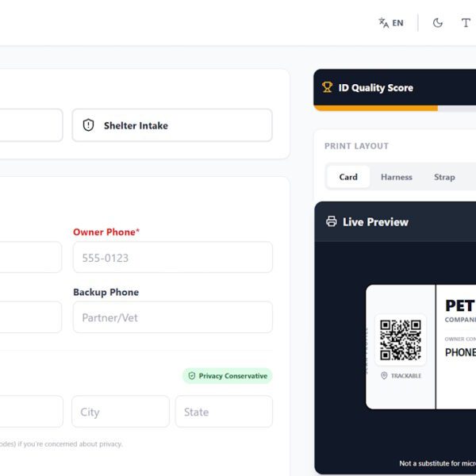
Task: Choose the Strap print layout
Action: (444, 177)
